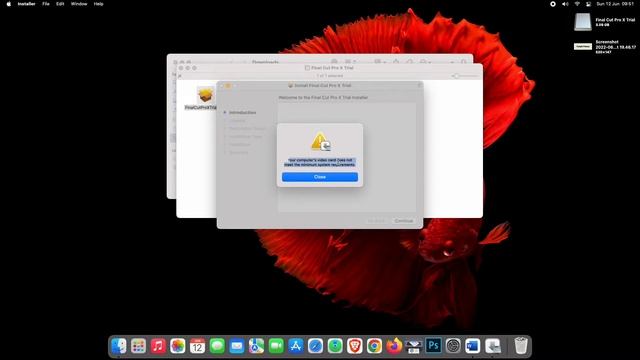The image size is (640, 360).
Task: Open the Window menu
Action: [x=79, y=4]
